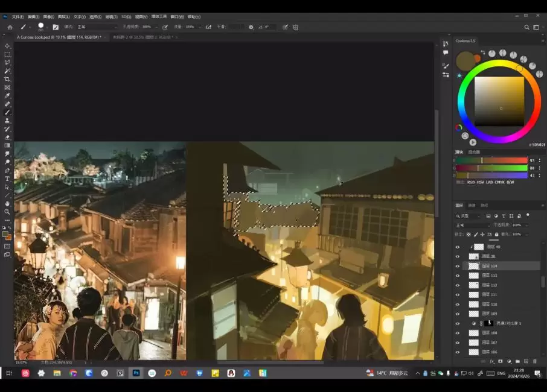Select the Line tool

pyautogui.click(x=7, y=195)
